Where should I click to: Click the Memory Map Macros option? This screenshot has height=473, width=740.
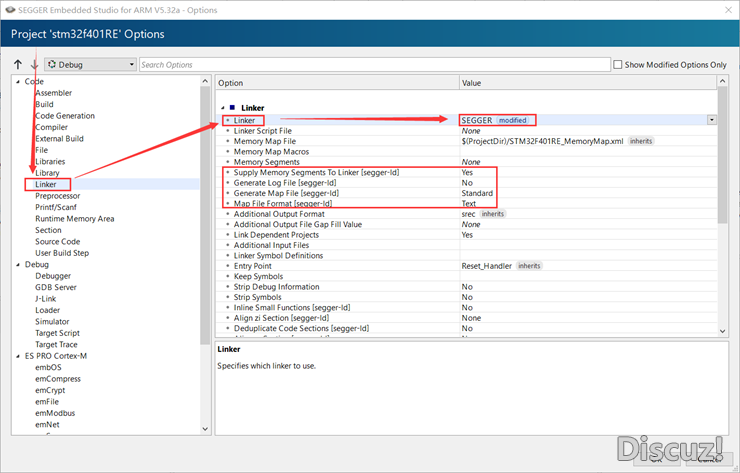[x=271, y=152]
